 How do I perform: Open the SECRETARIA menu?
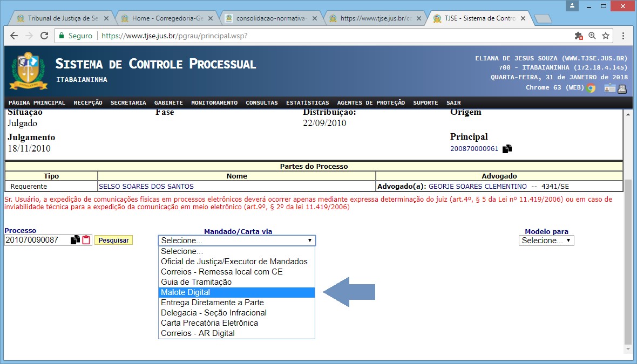click(128, 103)
